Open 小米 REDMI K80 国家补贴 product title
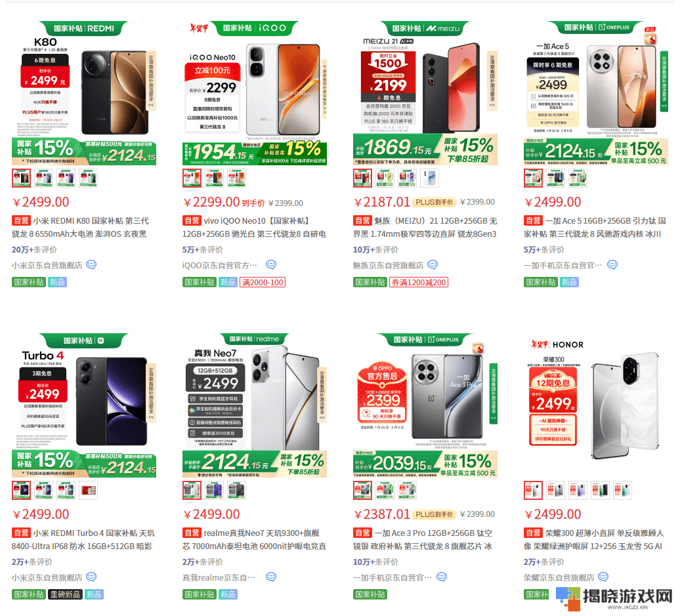Screen dimensions: 680x616 [x=80, y=227]
